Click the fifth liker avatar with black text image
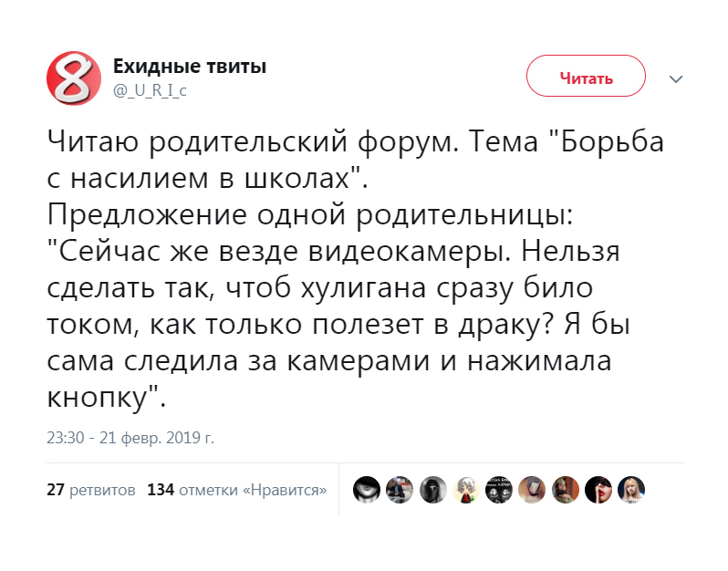Screen dimensions: 728x571 pos(499,490)
